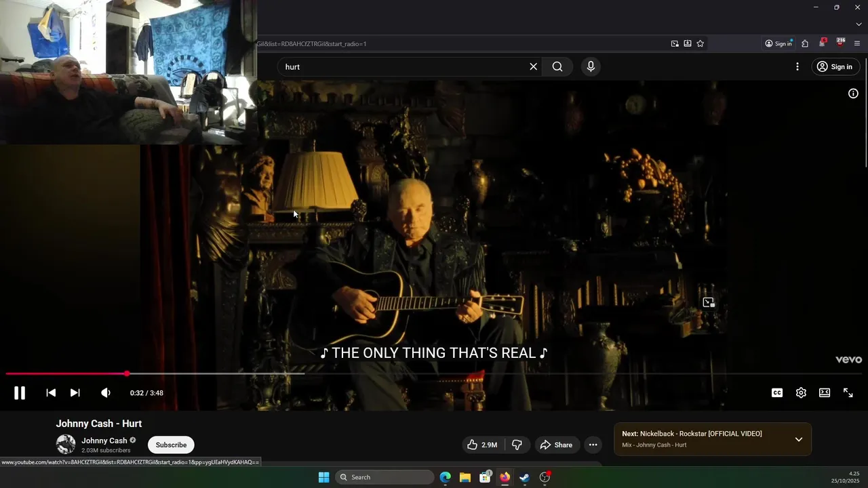868x488 pixels.
Task: Share the video
Action: 556,445
